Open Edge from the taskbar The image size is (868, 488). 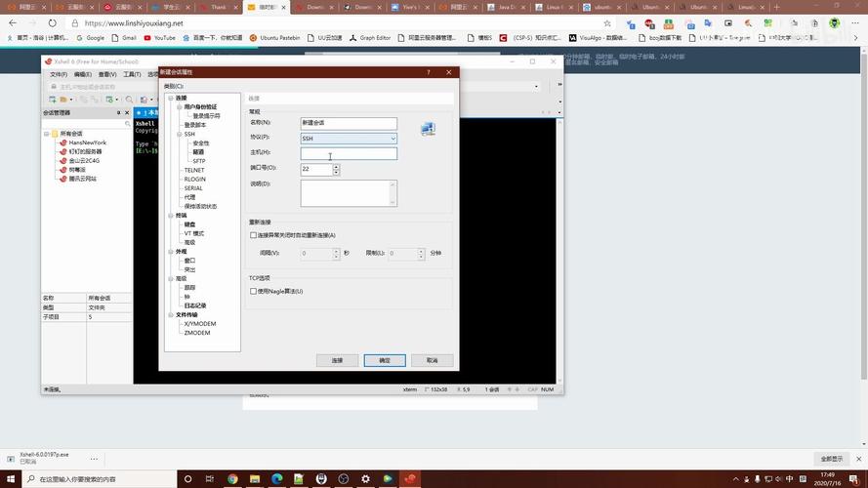point(276,478)
